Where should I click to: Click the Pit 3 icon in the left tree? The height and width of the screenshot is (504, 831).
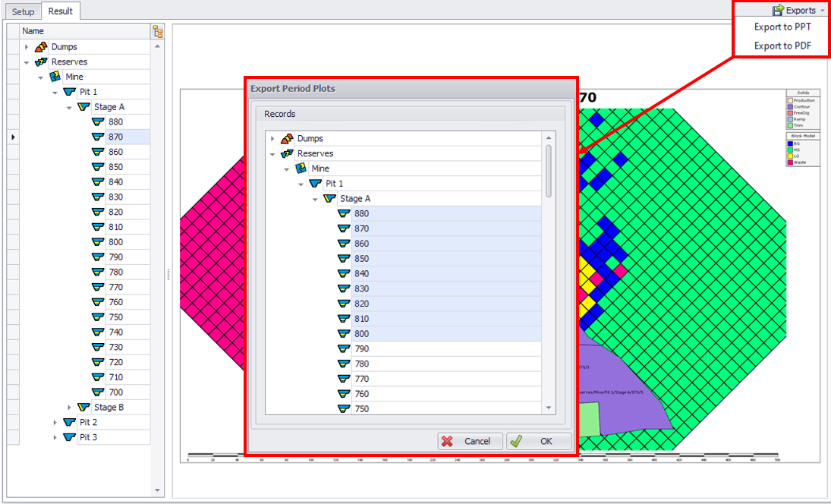click(x=70, y=437)
